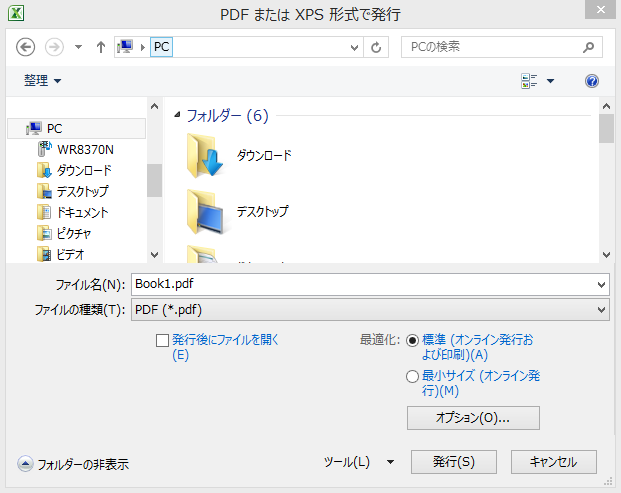Click the 発行(S) publish button
This screenshot has width=621, height=493.
click(x=454, y=462)
